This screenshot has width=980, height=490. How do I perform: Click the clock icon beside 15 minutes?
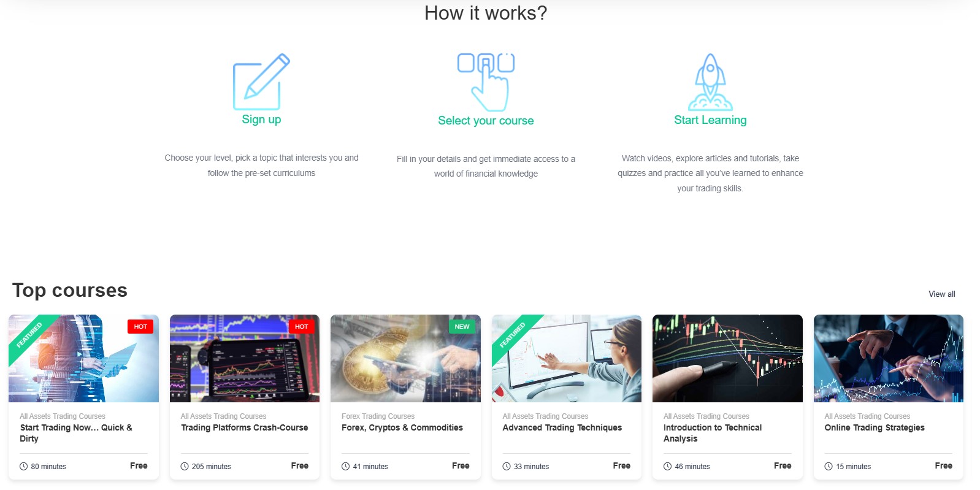tap(829, 466)
